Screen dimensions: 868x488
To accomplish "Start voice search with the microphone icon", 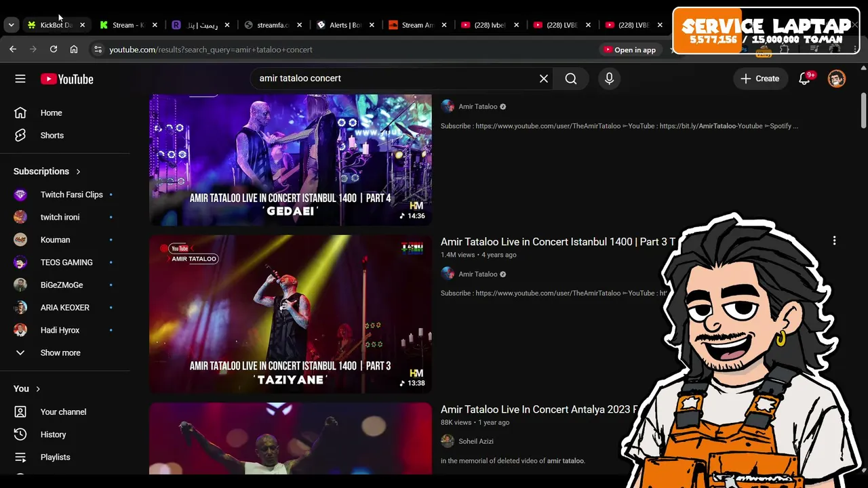I will coord(609,79).
